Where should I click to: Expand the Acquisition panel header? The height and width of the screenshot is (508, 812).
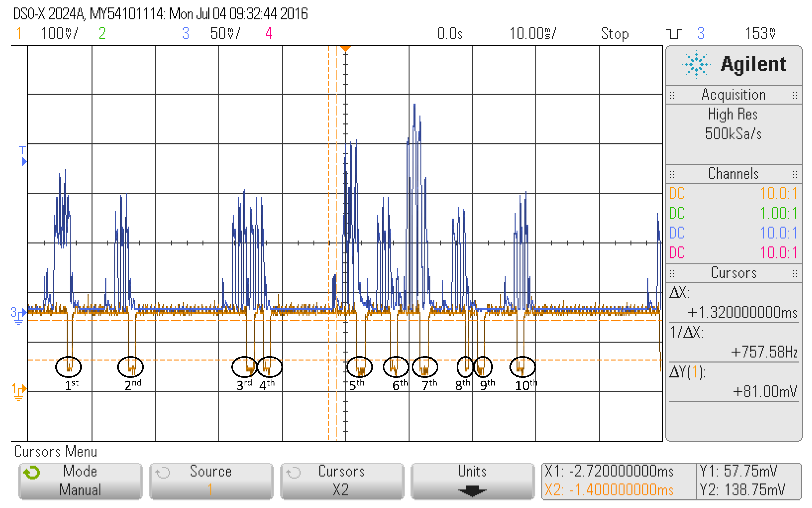[734, 94]
